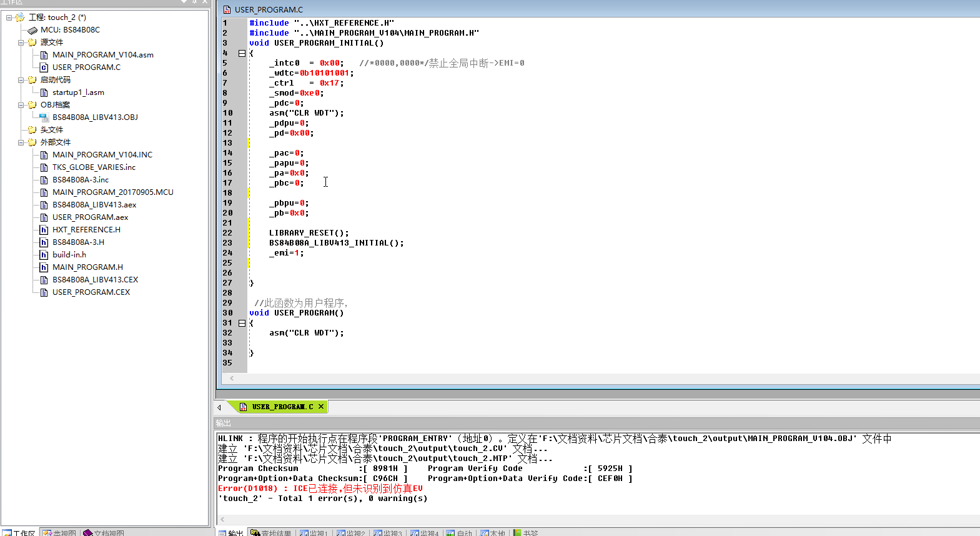Click the MCU chip icon
This screenshot has width=980, height=536.
(32, 30)
